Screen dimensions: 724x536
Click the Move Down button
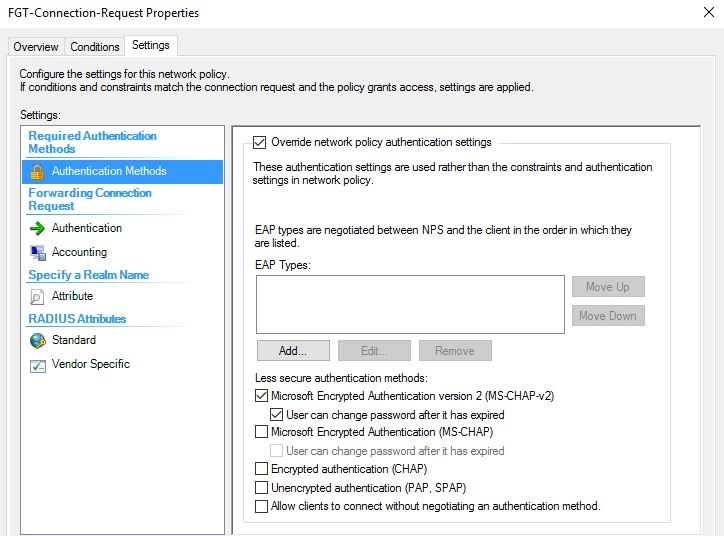608,316
